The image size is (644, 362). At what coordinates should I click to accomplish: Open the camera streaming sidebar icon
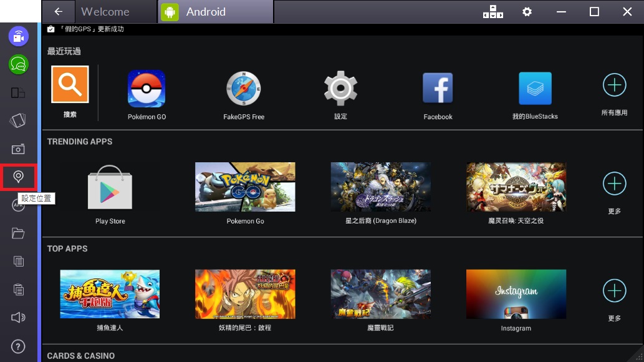pos(19,36)
